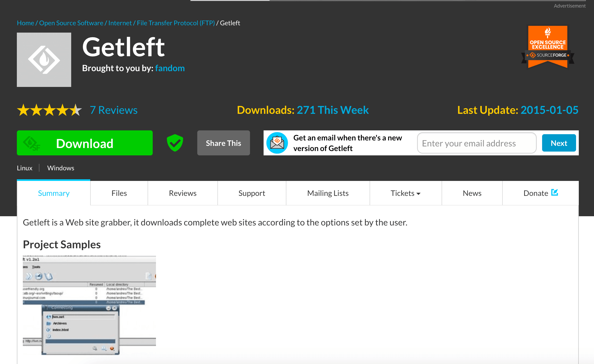Click the Downloads 271 This Week text
This screenshot has height=364, width=594.
(x=303, y=110)
